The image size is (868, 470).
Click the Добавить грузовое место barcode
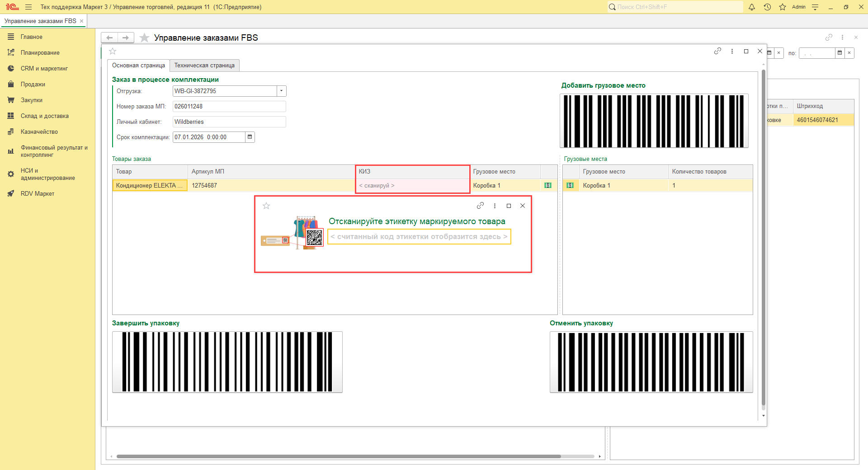654,121
